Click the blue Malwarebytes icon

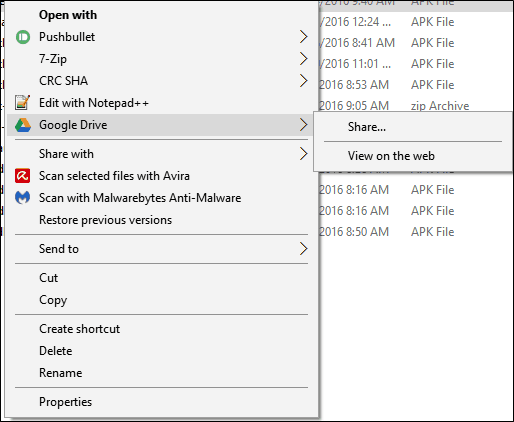(22, 198)
